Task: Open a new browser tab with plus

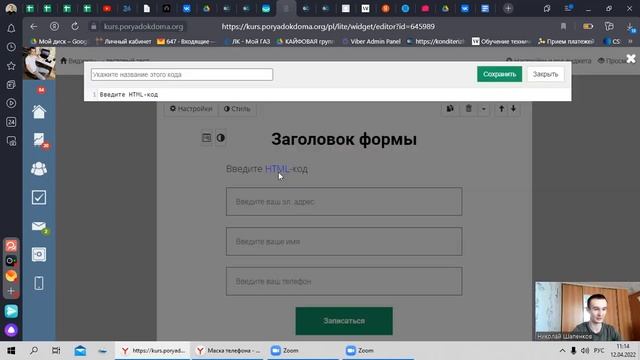Action: coord(508,8)
